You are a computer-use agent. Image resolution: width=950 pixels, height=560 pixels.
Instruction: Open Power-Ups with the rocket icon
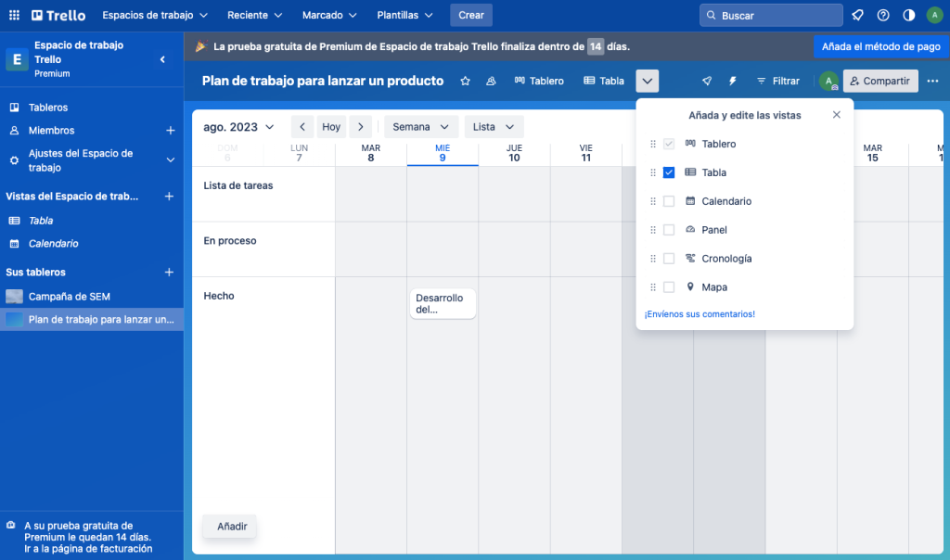pyautogui.click(x=706, y=81)
